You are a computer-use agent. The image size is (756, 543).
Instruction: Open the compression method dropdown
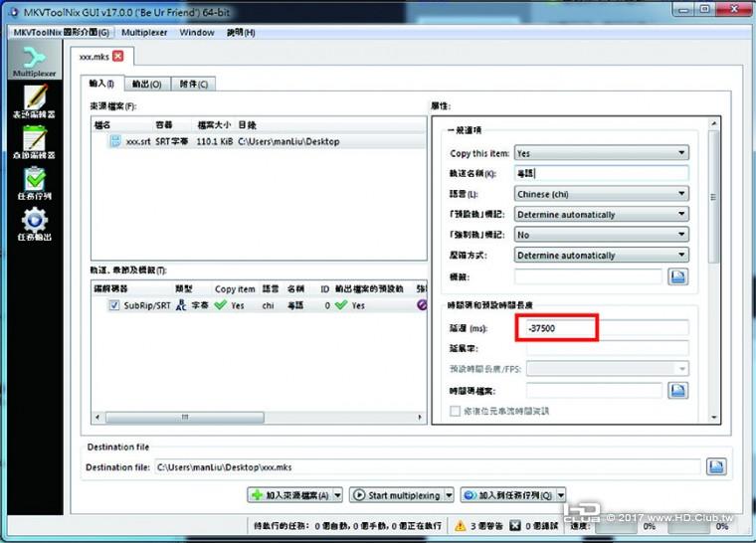[x=601, y=256]
